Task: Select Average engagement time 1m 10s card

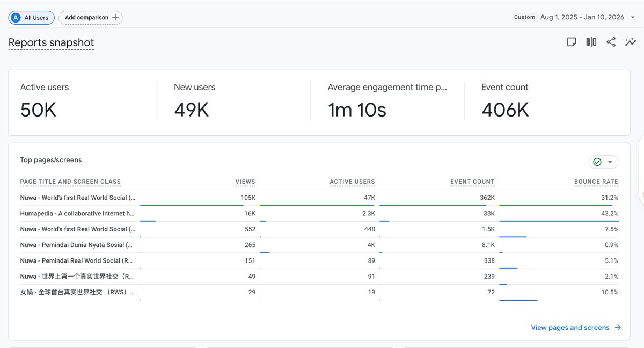Action: pos(387,102)
